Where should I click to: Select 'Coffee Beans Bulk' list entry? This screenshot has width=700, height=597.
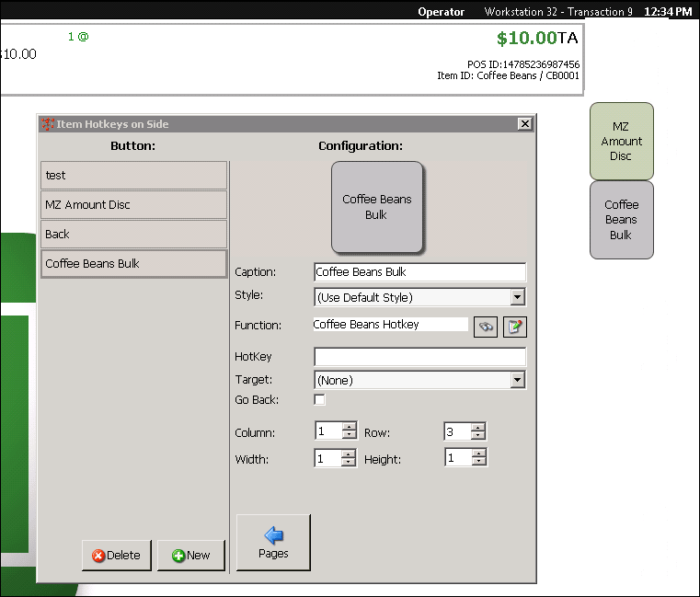click(134, 263)
